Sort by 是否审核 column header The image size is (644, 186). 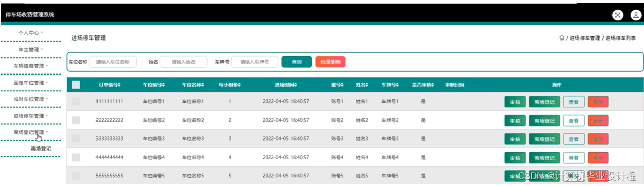[x=423, y=85]
